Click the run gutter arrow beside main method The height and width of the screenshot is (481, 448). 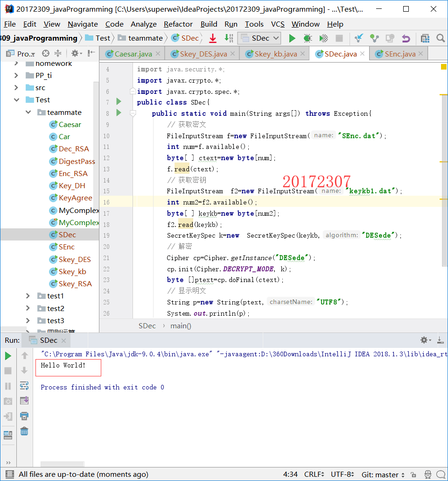119,113
